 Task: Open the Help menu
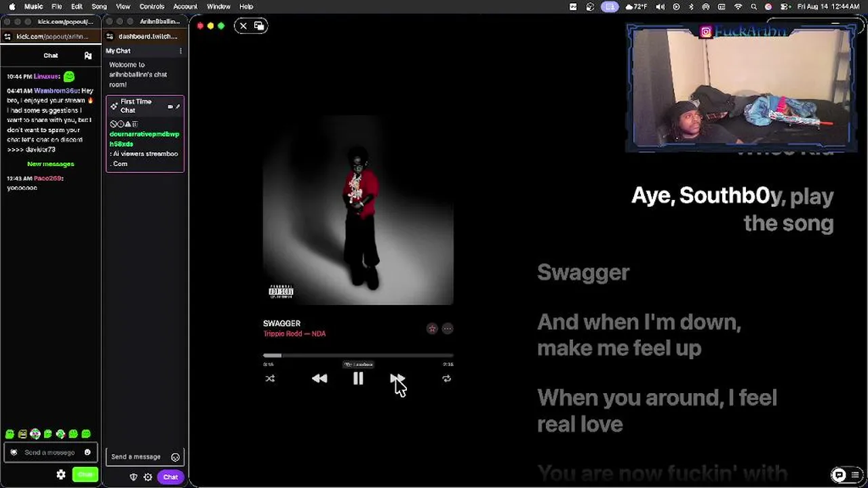[246, 7]
